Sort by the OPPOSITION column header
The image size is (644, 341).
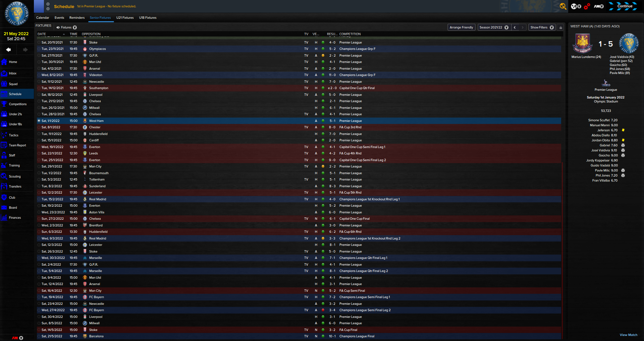click(x=91, y=34)
